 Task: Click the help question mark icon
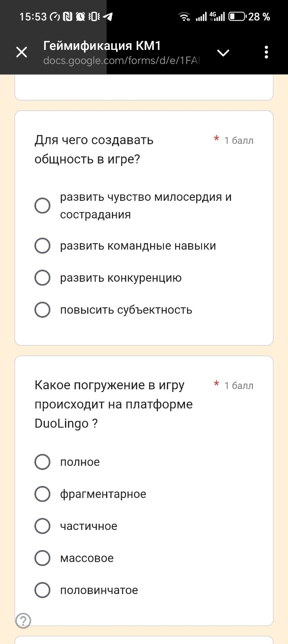click(x=24, y=621)
